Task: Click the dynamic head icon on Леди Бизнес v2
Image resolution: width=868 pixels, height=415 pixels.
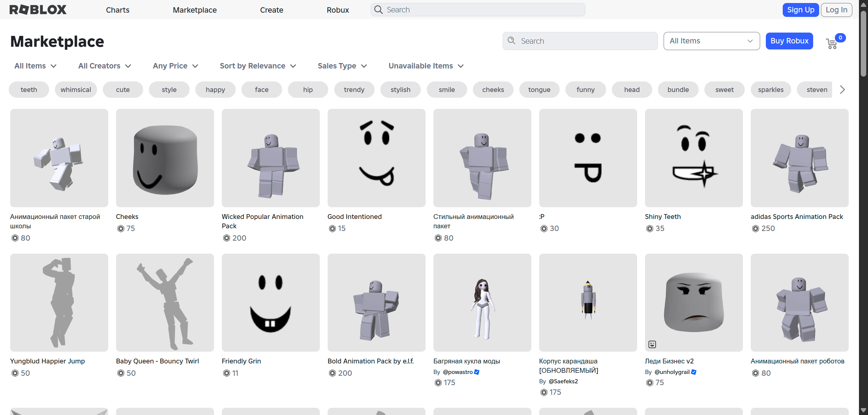Action: 652,344
